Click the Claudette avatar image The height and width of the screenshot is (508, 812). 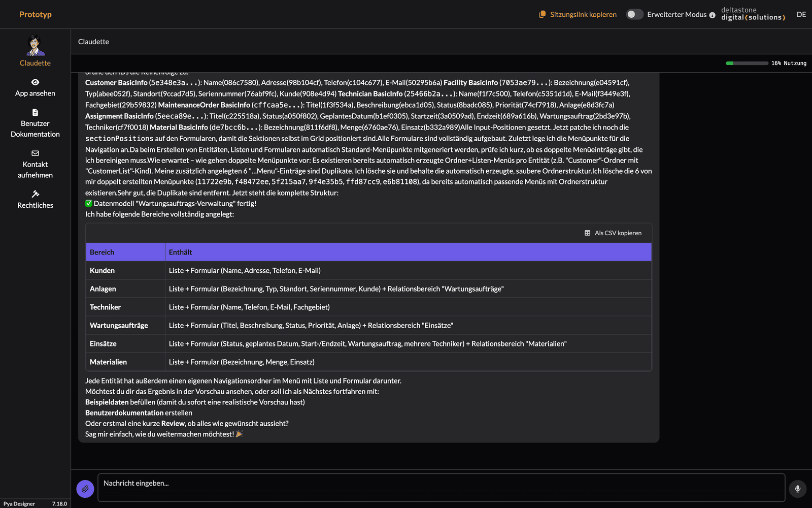[35, 45]
